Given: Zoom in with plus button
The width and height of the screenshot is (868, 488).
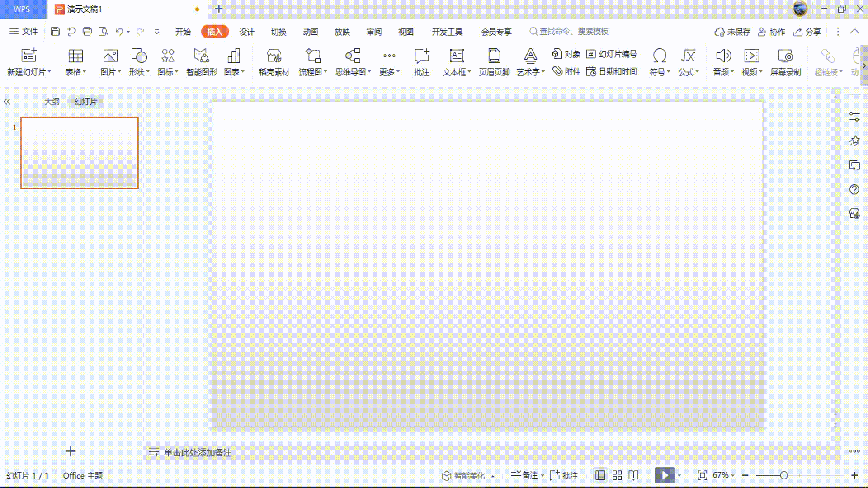Looking at the screenshot, I should point(854,475).
